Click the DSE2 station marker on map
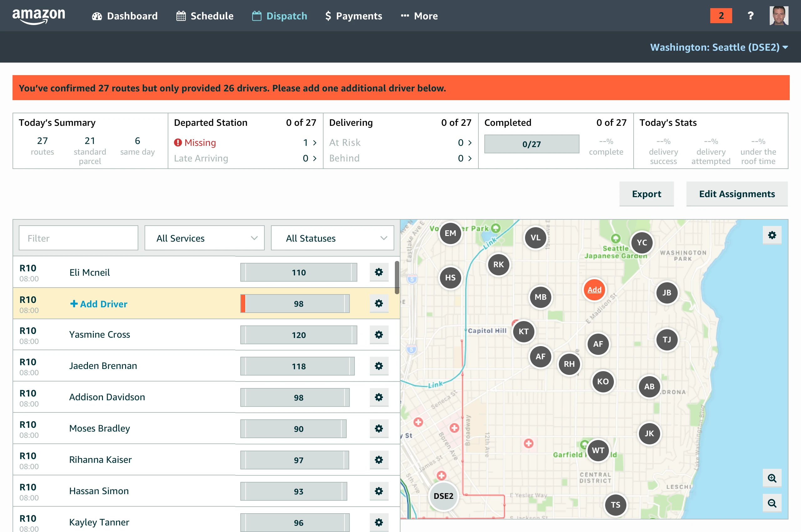The image size is (801, 532). pos(443,496)
